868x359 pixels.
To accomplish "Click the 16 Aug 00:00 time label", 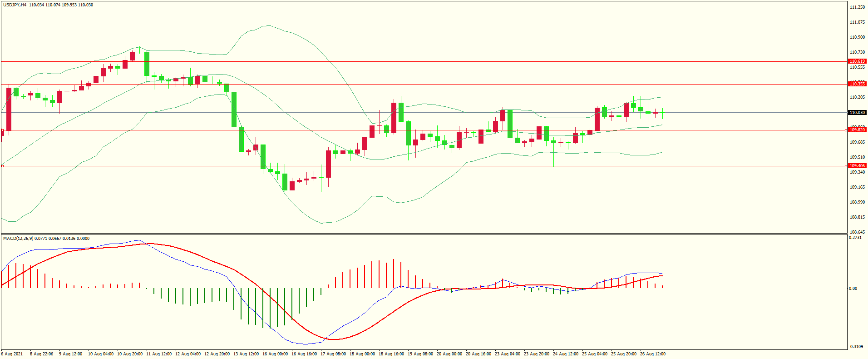I will tap(275, 354).
